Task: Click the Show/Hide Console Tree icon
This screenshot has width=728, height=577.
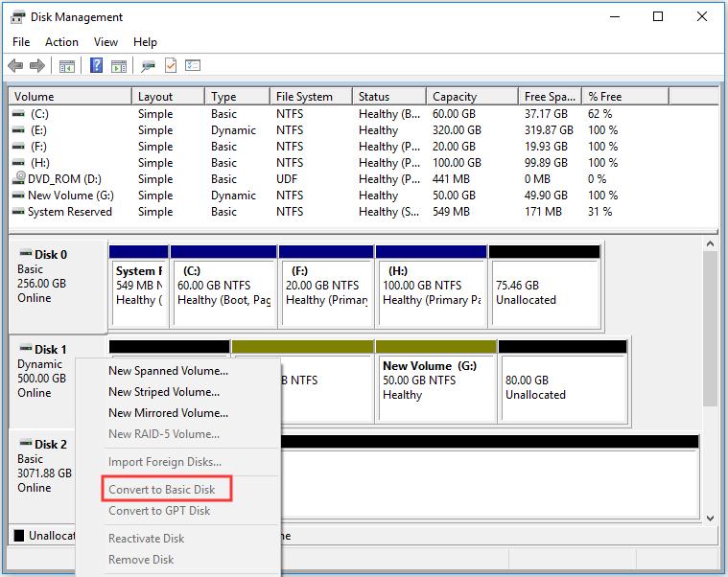Action: [x=66, y=66]
